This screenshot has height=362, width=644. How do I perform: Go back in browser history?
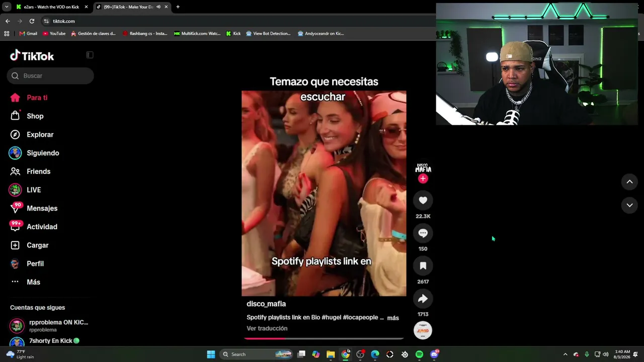8,21
